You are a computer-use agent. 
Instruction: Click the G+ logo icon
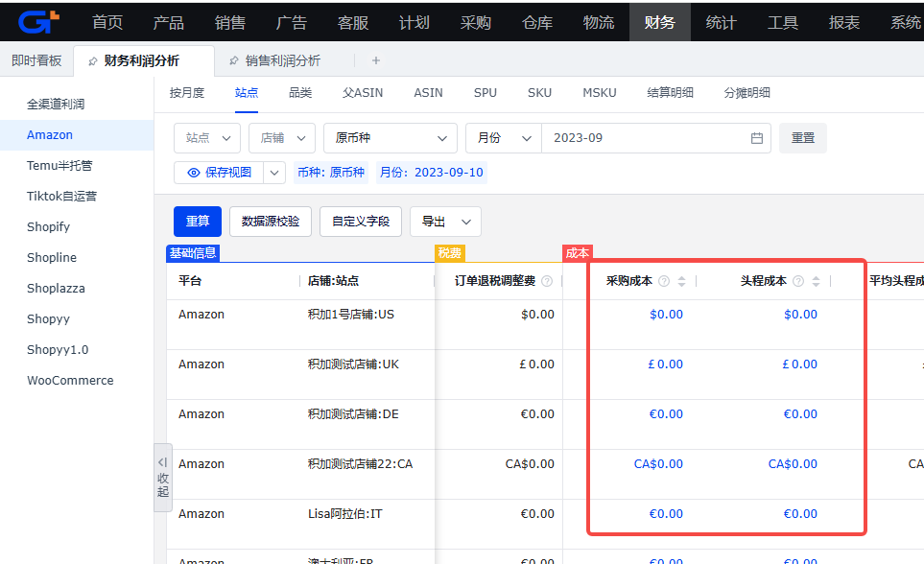39,22
